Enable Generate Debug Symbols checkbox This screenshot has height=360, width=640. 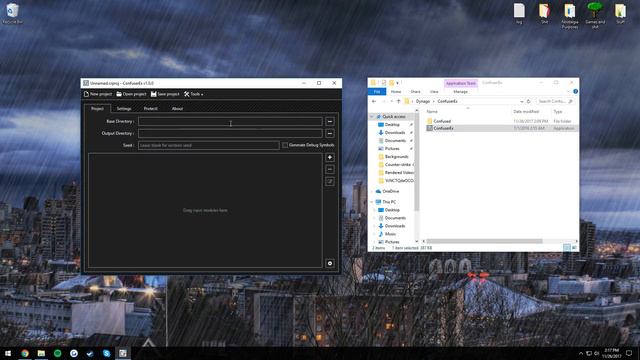coord(285,145)
